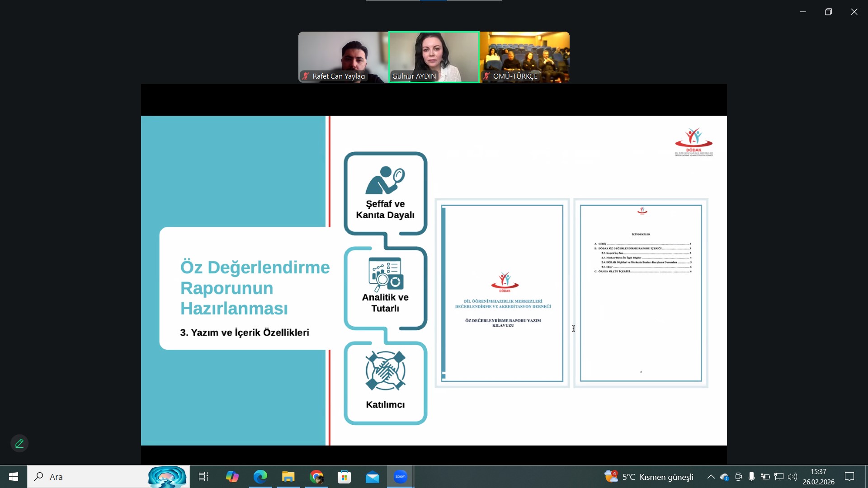Select Gülnur AYDIN speaker video tile
868x488 pixels.
click(434, 57)
